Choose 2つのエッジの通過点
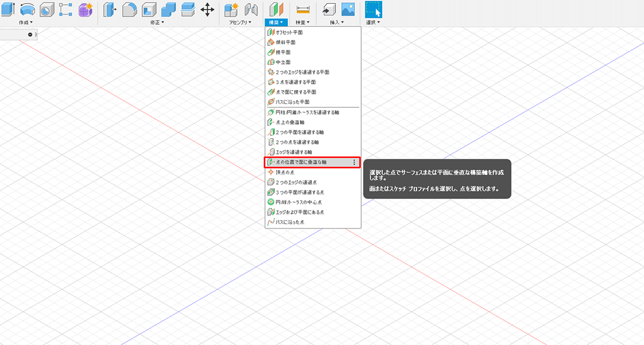This screenshot has height=345, width=644. tap(313, 182)
